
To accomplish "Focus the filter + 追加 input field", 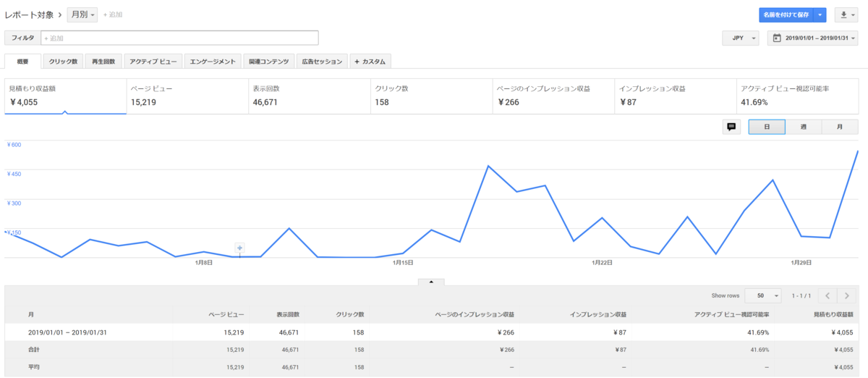I will coord(179,38).
